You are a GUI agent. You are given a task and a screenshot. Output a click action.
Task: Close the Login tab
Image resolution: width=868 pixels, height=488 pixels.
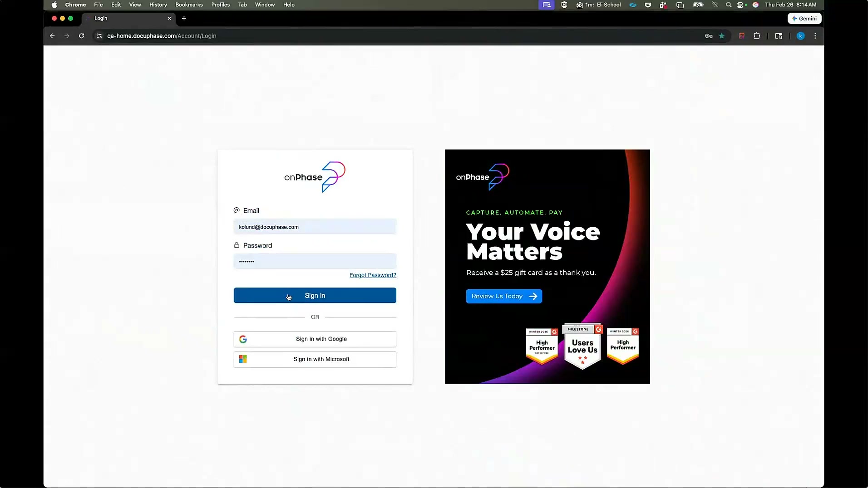tap(169, 19)
